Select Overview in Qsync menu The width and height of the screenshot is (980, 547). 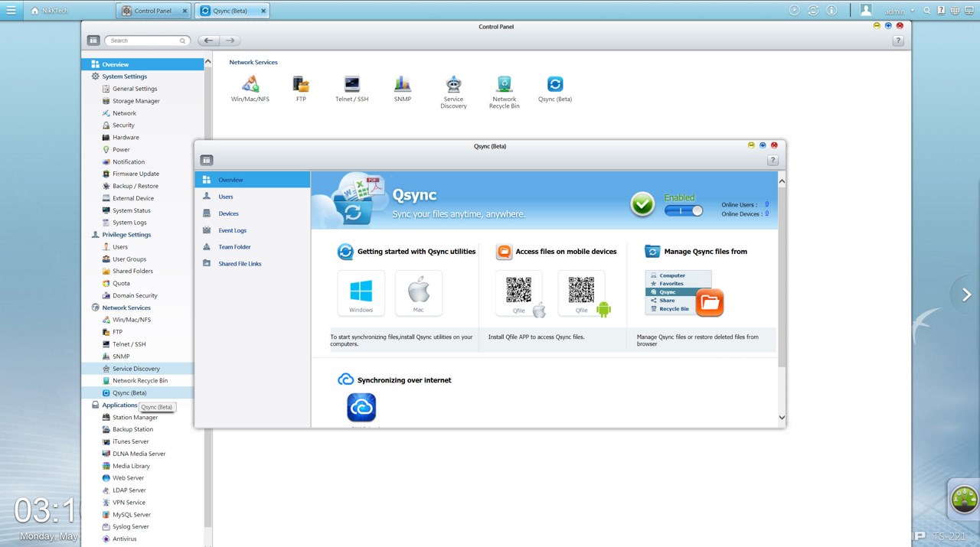[253, 180]
